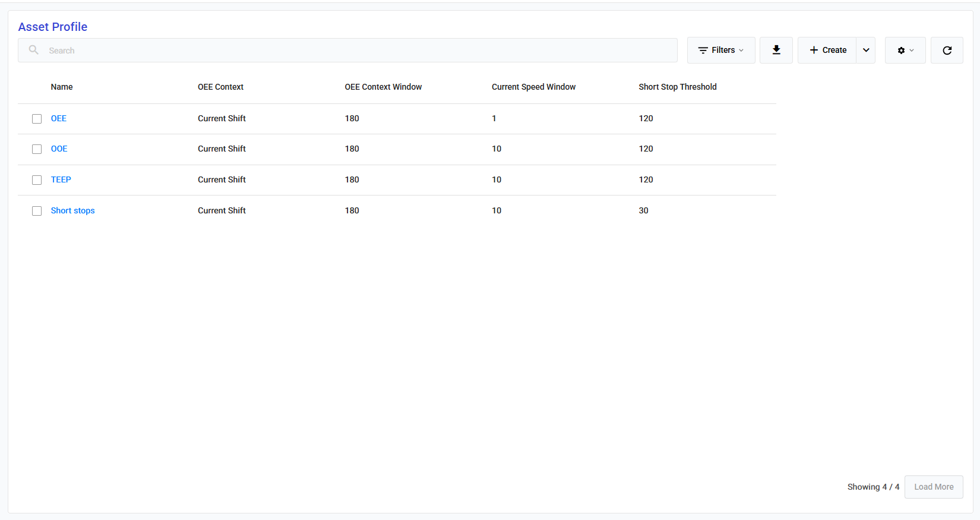The height and width of the screenshot is (520, 980).
Task: Sort by Name column header
Action: [62, 87]
